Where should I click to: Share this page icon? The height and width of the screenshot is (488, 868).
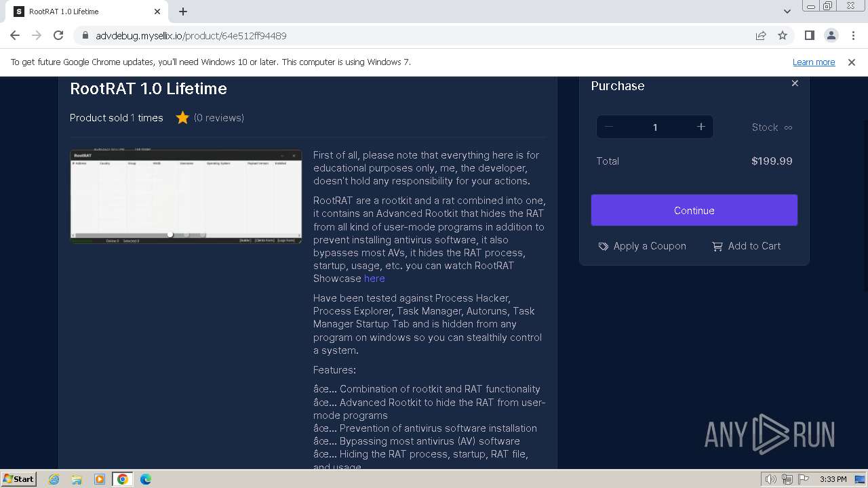pos(761,35)
